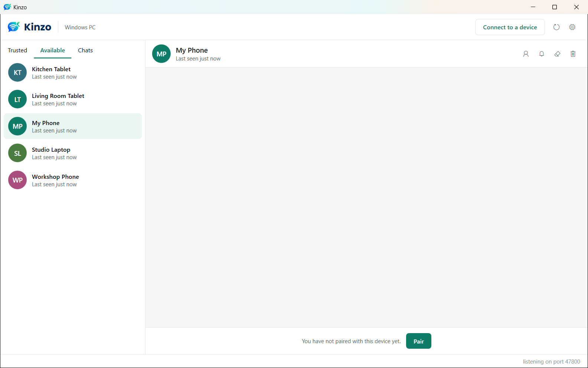Click the My Phone title in chat header
Image resolution: width=588 pixels, height=368 pixels.
[192, 50]
